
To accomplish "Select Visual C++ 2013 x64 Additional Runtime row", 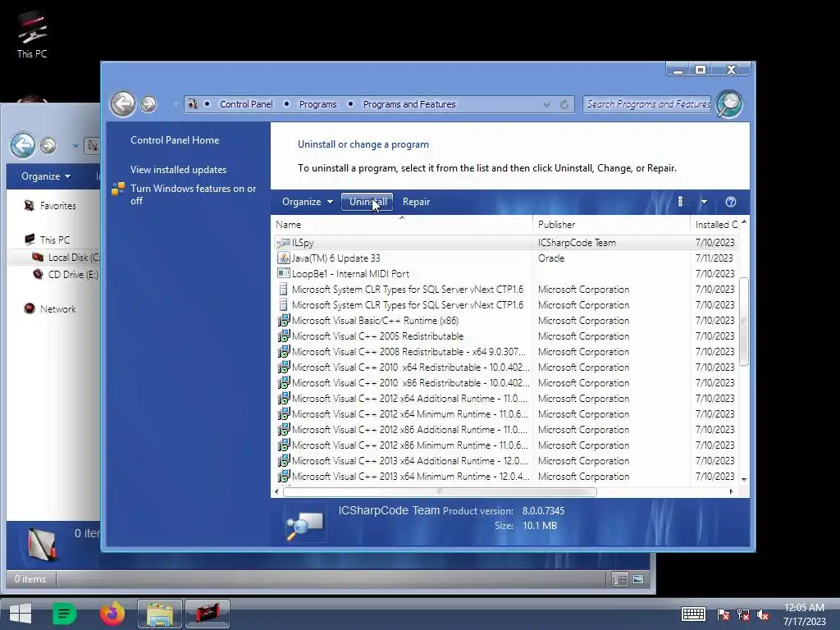I will coord(504,461).
